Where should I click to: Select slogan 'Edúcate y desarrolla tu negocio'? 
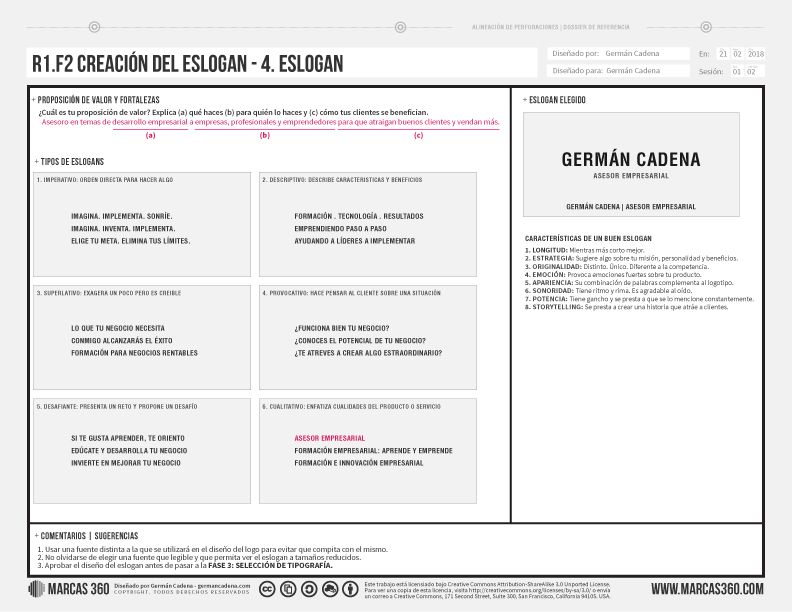pyautogui.click(x=129, y=450)
